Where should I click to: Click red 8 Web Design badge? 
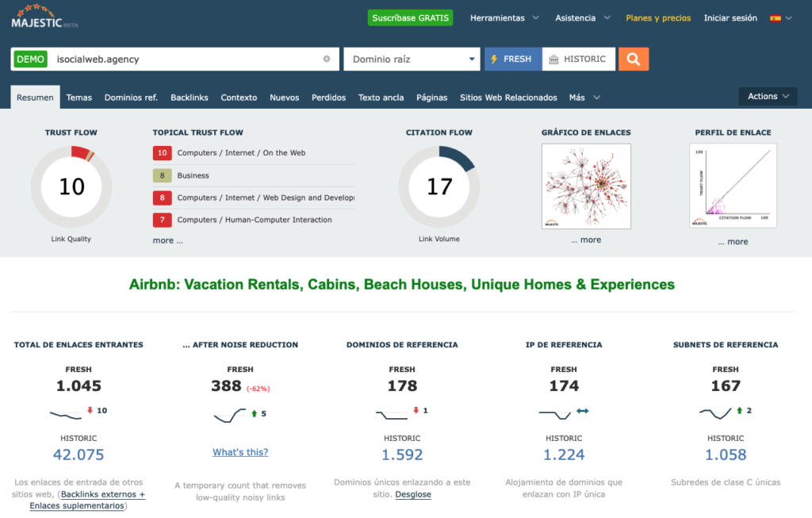click(x=162, y=198)
